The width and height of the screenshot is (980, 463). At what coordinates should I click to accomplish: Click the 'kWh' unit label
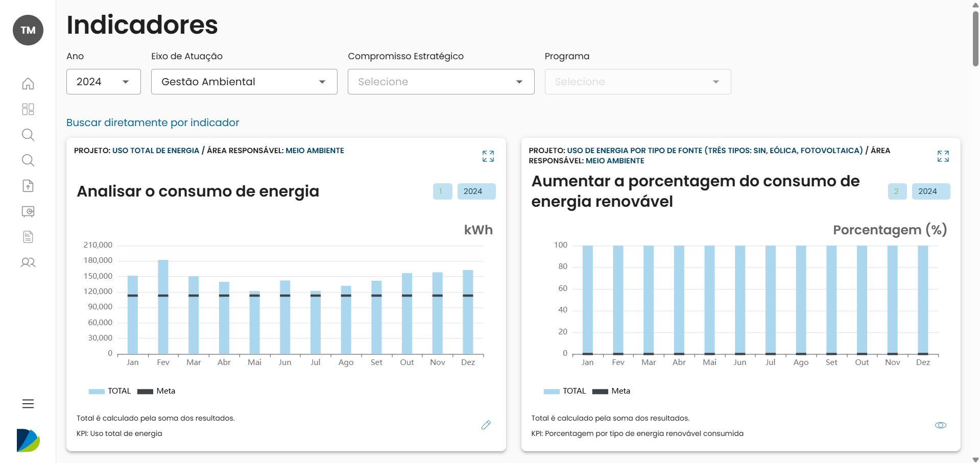pos(479,230)
